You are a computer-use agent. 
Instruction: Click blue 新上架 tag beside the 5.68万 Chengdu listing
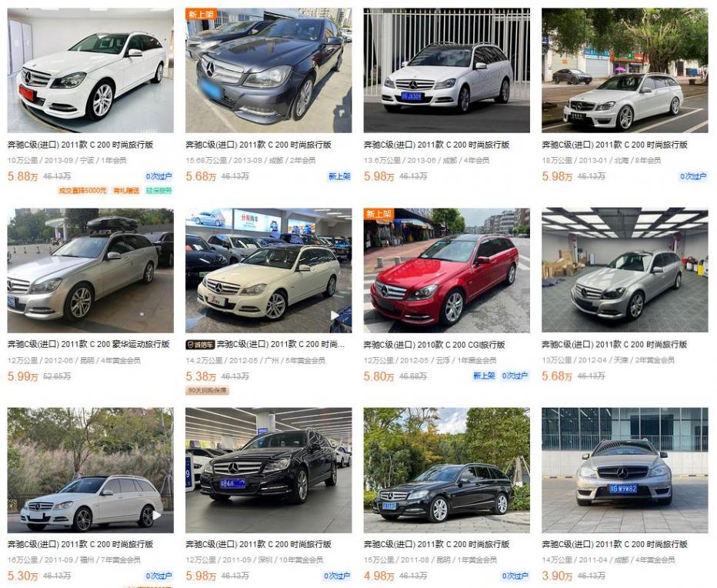[339, 176]
